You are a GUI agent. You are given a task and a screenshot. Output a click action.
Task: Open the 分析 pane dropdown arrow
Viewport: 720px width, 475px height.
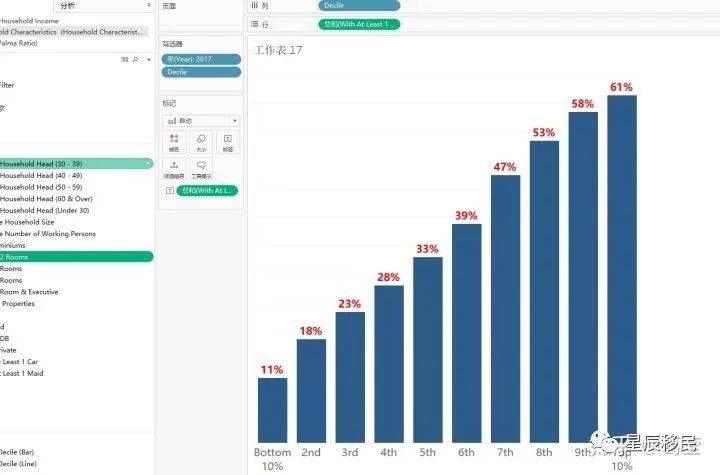point(148,6)
